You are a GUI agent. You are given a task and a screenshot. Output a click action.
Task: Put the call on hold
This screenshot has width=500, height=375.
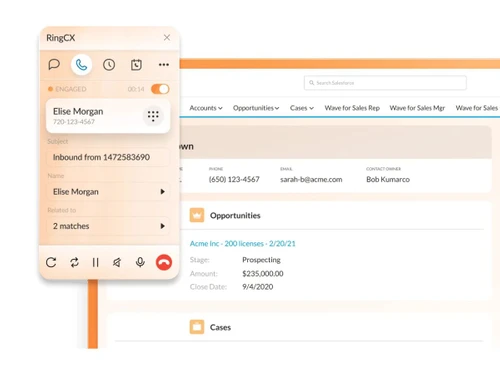click(x=96, y=262)
